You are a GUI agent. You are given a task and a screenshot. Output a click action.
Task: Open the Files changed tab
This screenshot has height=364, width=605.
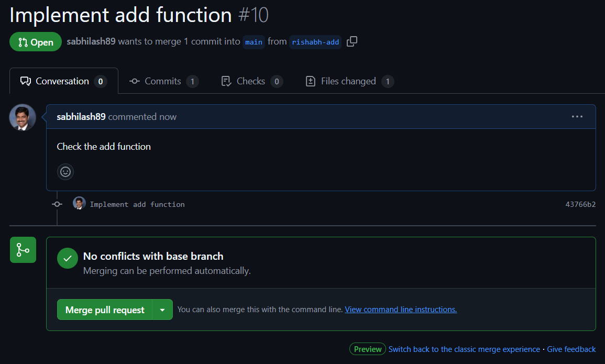(x=349, y=81)
